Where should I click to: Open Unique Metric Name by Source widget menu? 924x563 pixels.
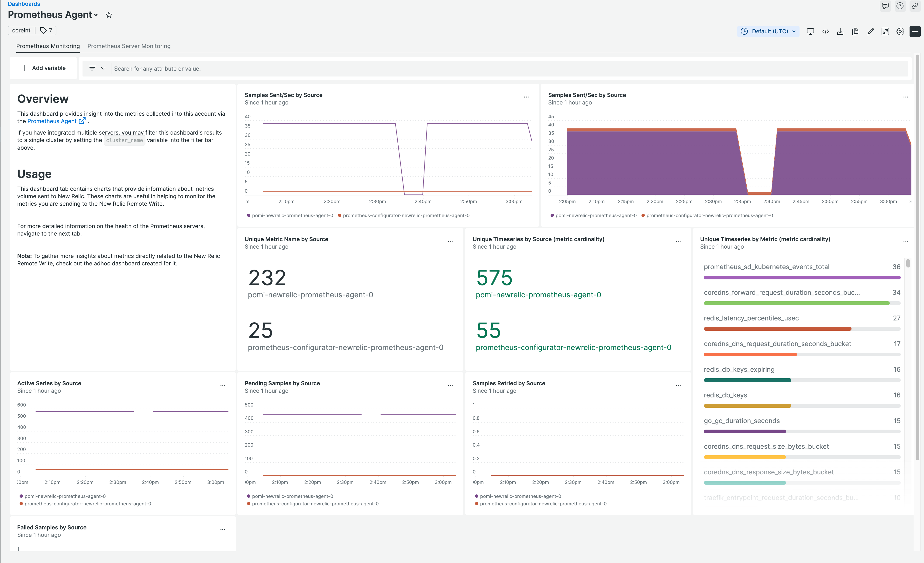click(x=450, y=241)
